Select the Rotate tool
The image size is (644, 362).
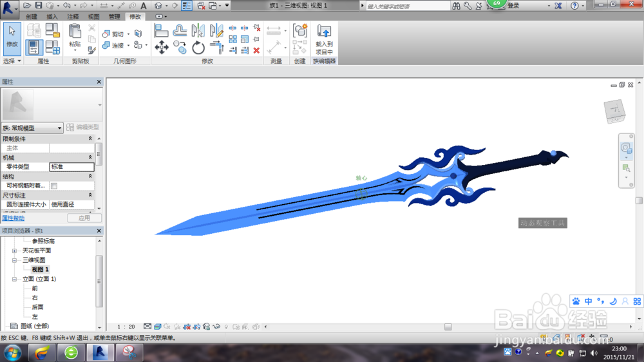[198, 48]
